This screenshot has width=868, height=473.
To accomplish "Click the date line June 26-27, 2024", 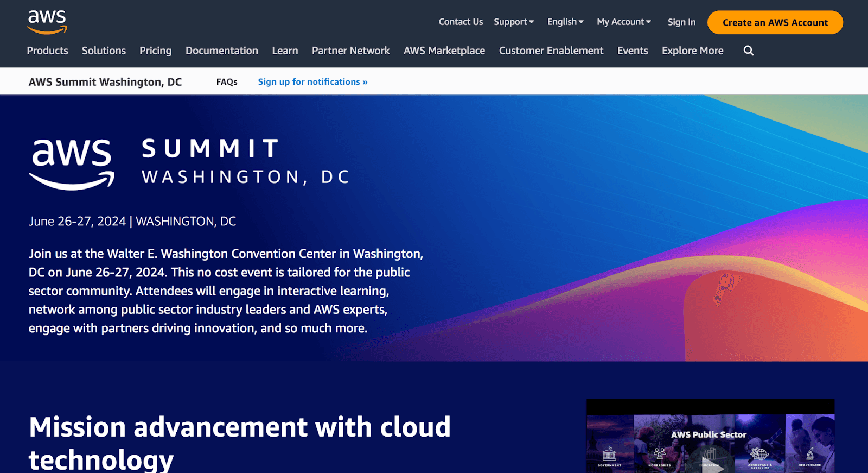I will coord(132,221).
